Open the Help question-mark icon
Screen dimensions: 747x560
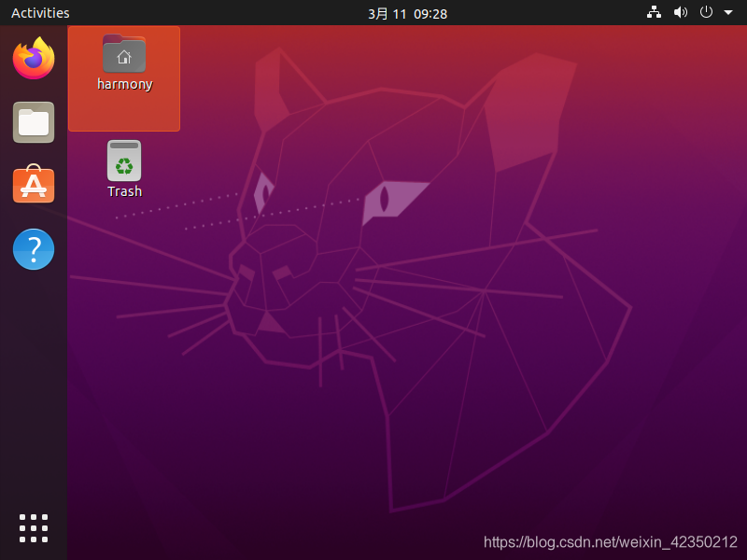click(34, 249)
